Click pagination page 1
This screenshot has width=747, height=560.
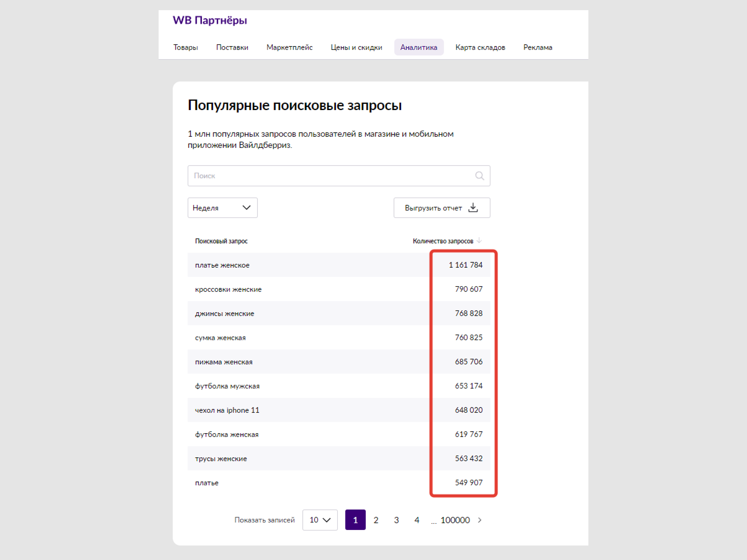click(x=355, y=520)
